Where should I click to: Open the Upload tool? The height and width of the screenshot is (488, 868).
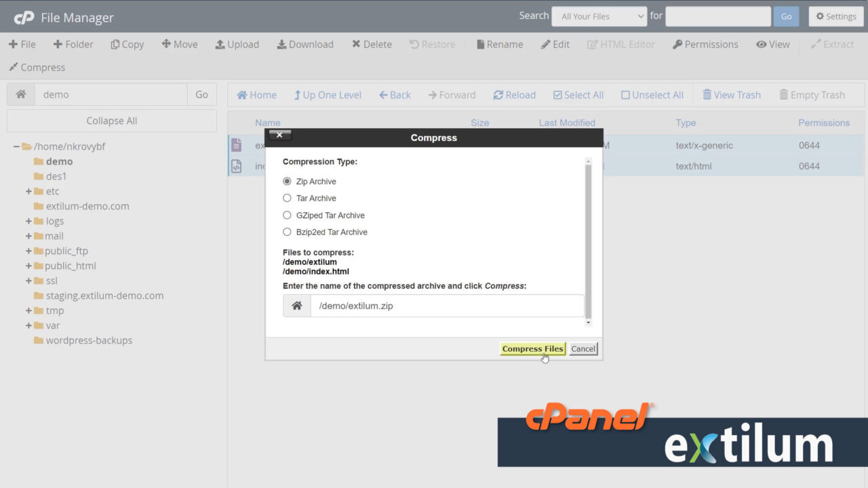point(237,44)
